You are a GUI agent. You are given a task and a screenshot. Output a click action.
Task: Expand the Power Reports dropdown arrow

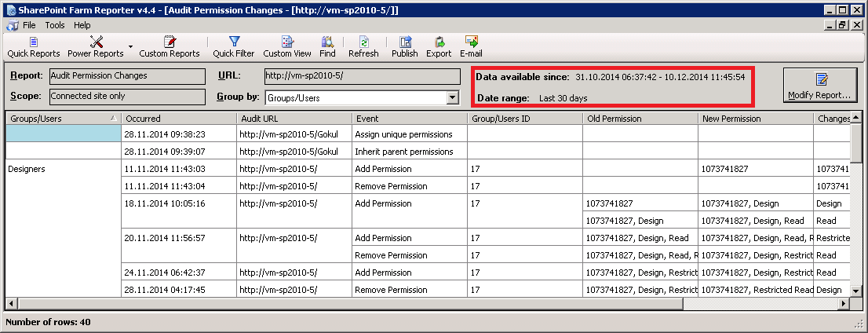click(130, 47)
